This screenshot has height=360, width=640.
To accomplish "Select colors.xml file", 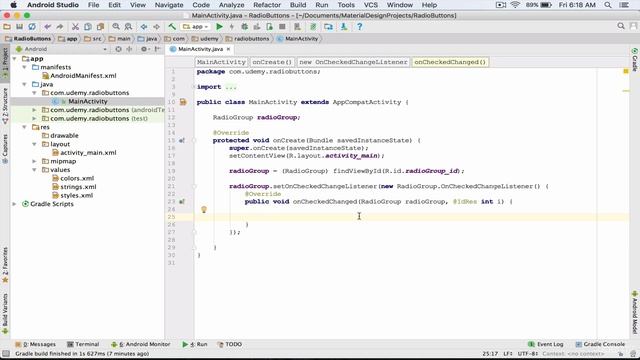I will [77, 178].
